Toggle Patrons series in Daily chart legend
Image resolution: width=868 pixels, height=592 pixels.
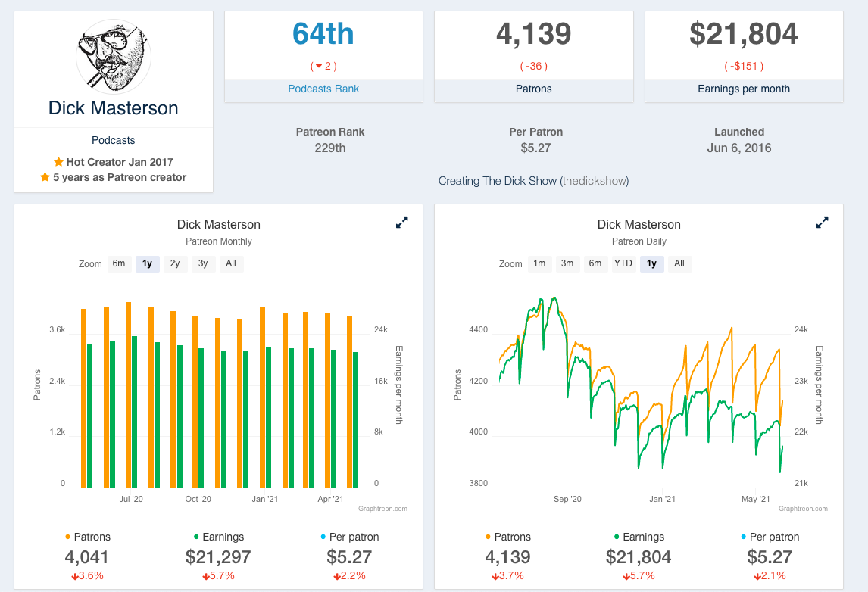(507, 537)
